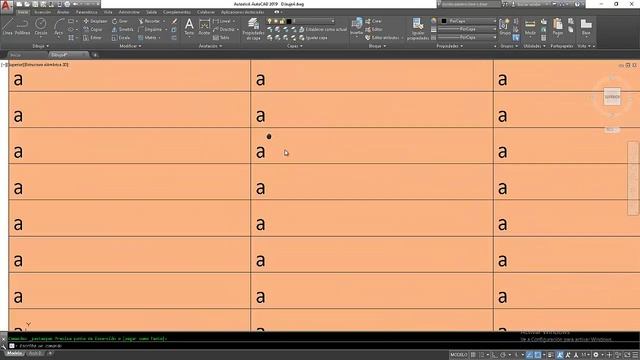Viewport: 640px width, 360px height.
Task: Open the Salida ribbon tab
Action: point(151,12)
